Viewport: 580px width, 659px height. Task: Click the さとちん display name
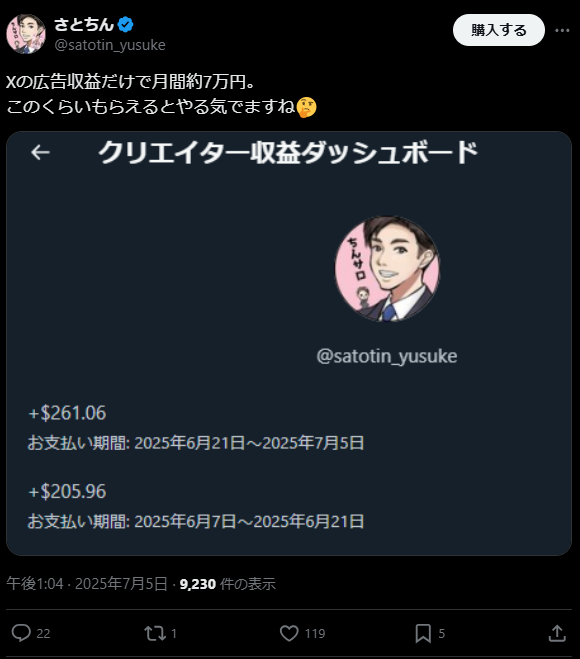pyautogui.click(x=84, y=24)
